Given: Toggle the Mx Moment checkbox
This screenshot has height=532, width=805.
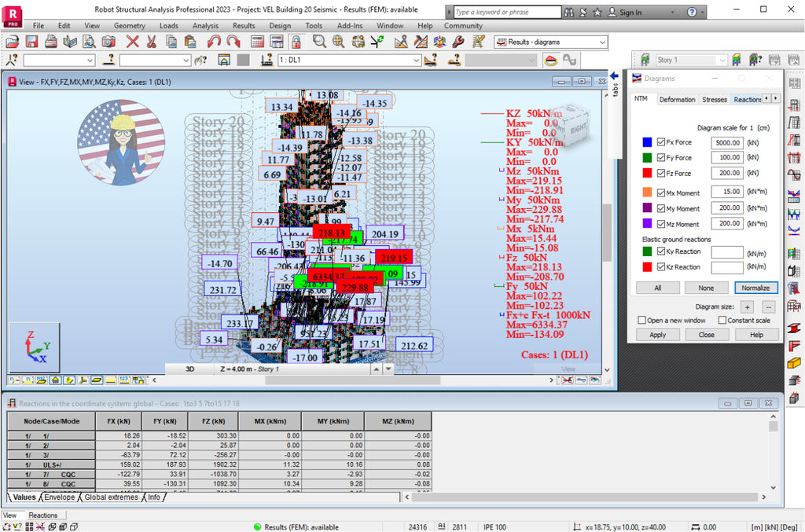Looking at the screenshot, I should click(663, 191).
